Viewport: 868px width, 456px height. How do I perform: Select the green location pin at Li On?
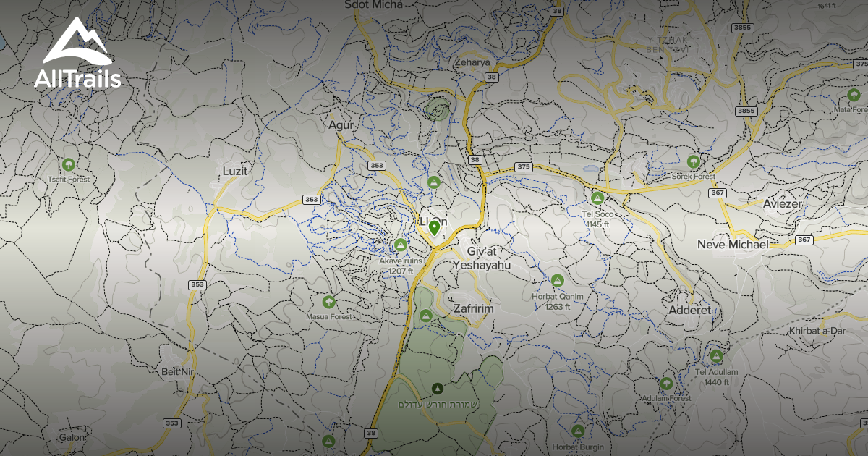pyautogui.click(x=434, y=229)
